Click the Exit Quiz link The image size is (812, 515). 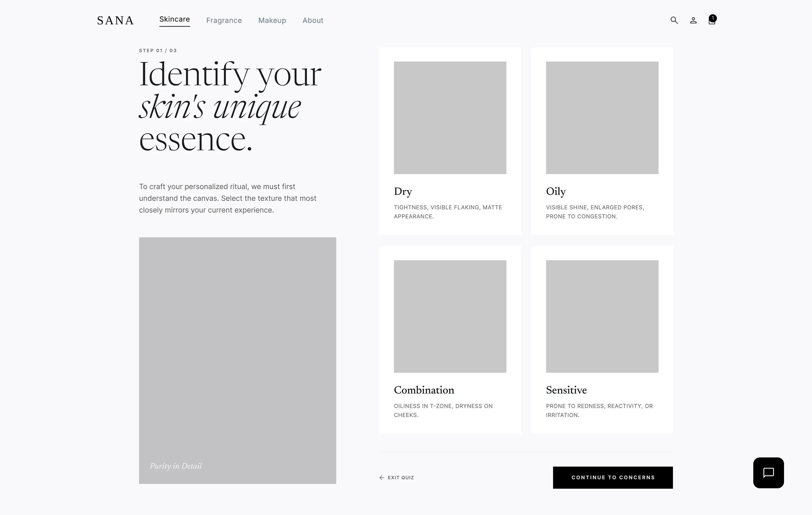coord(401,477)
